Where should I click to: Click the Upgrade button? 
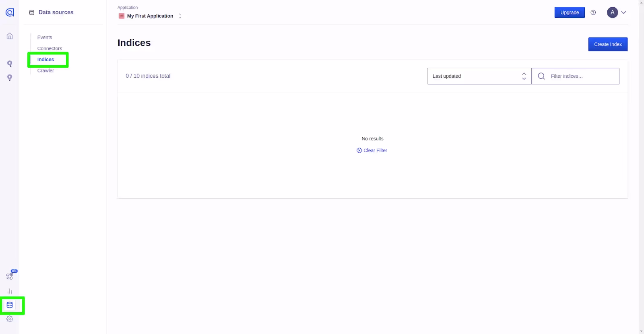570,12
